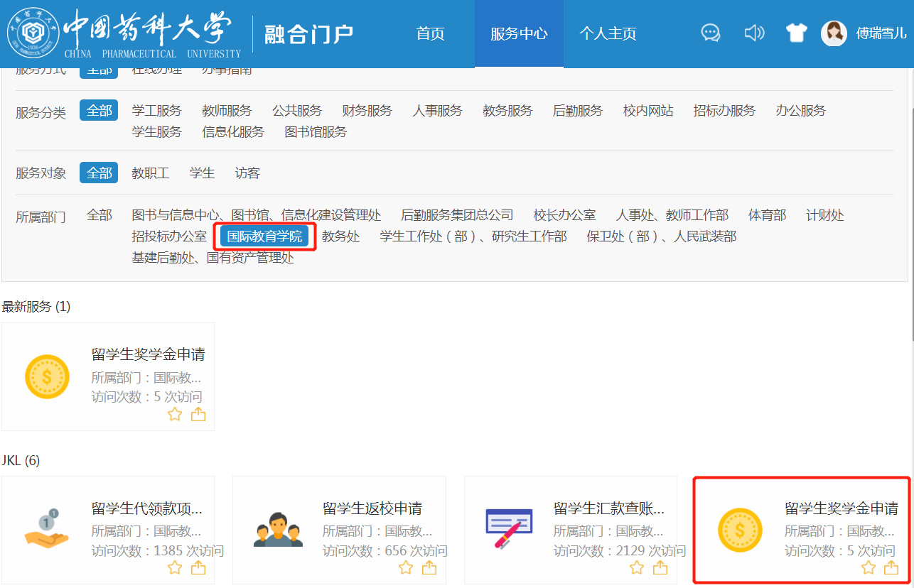Open 留学生代领款项 service title
Screen dimensions: 914x588
click(x=146, y=508)
